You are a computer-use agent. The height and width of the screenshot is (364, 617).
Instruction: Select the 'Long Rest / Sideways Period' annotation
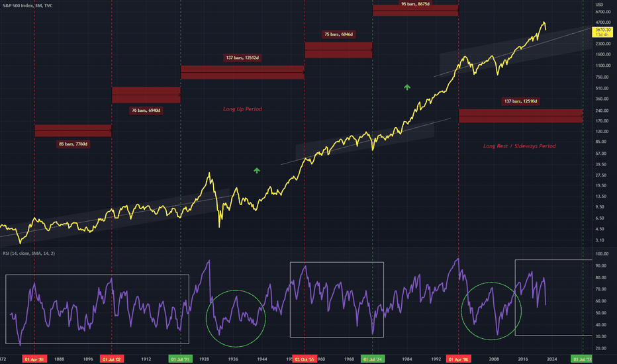click(520, 146)
